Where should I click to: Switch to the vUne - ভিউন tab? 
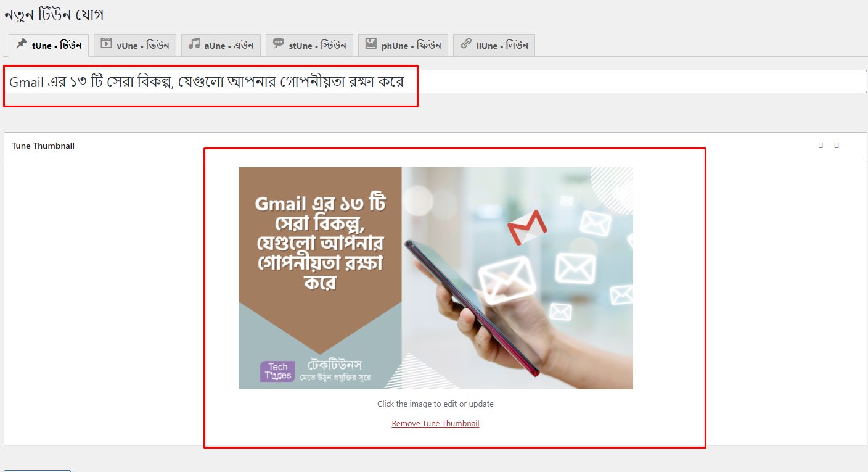point(134,44)
